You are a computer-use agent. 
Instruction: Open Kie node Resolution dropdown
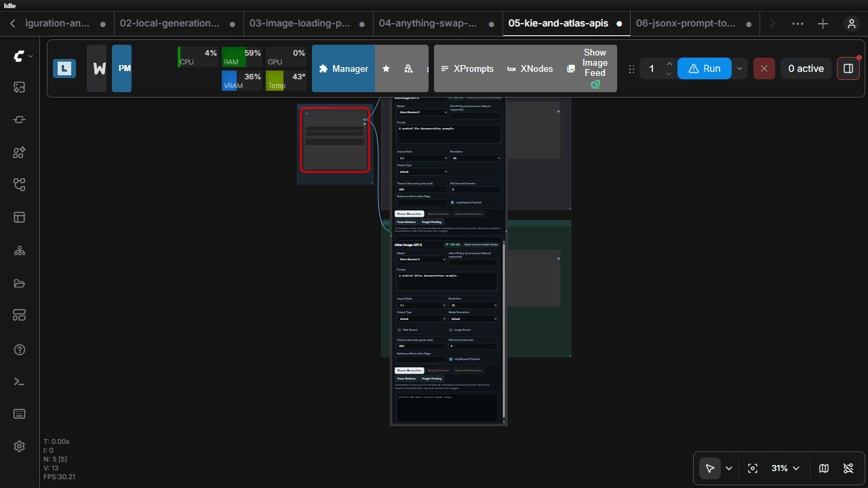pos(475,158)
